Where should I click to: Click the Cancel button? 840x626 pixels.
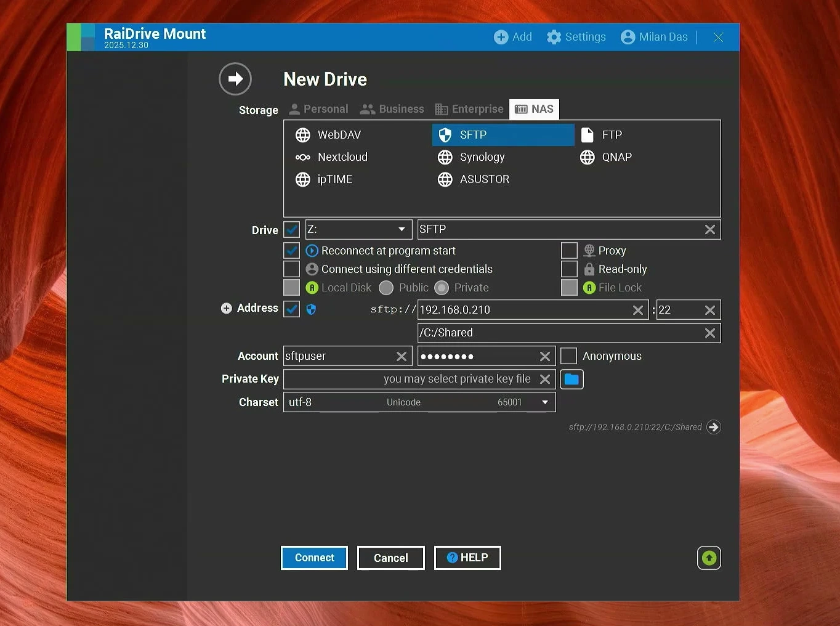tap(390, 558)
